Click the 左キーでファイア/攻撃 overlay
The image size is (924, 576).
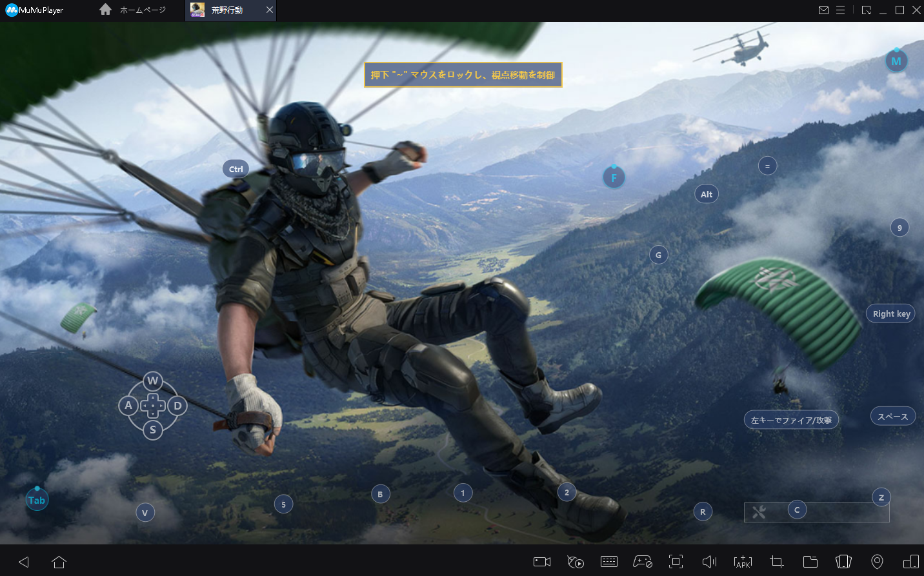(791, 420)
